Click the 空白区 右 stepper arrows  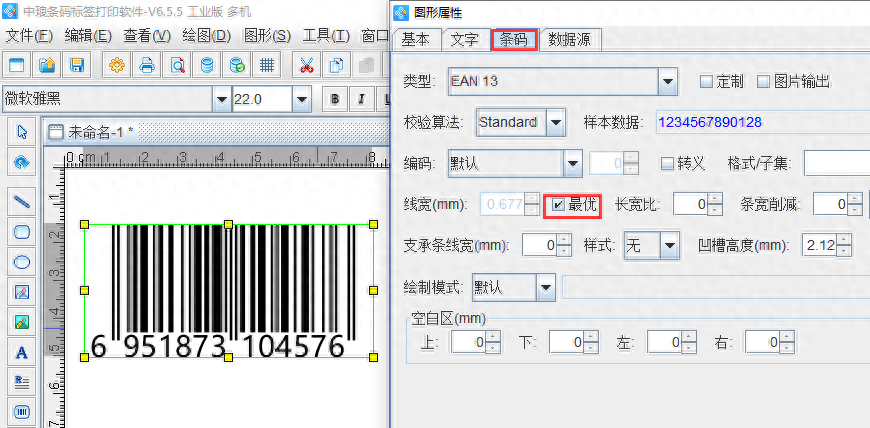787,342
